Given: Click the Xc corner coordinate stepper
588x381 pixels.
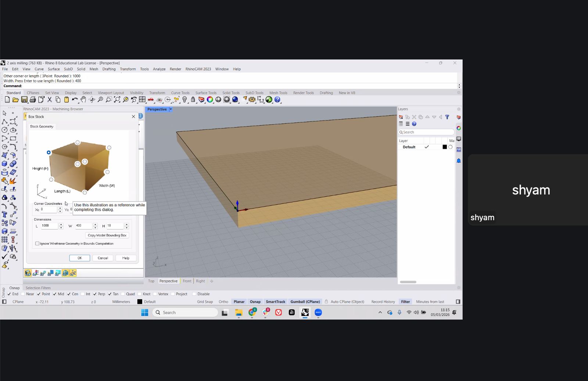Looking at the screenshot, I should (60, 210).
